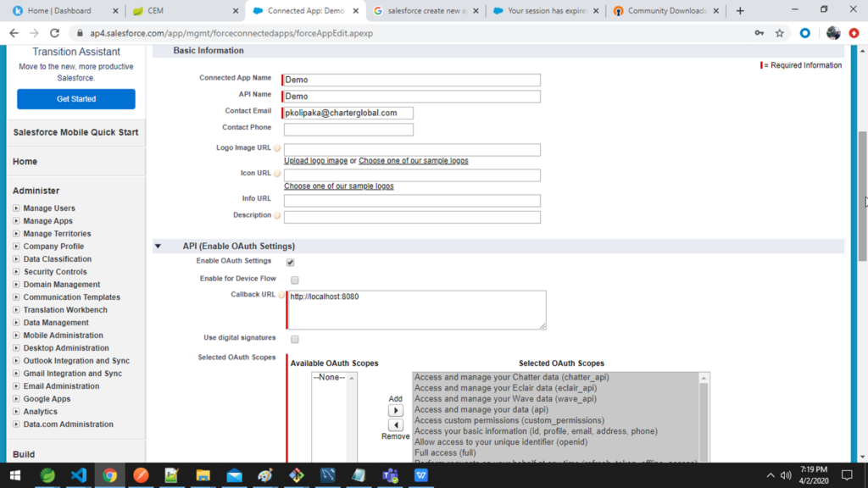Expand Manage Users in sidebar
The width and height of the screenshot is (868, 488).
pyautogui.click(x=16, y=208)
